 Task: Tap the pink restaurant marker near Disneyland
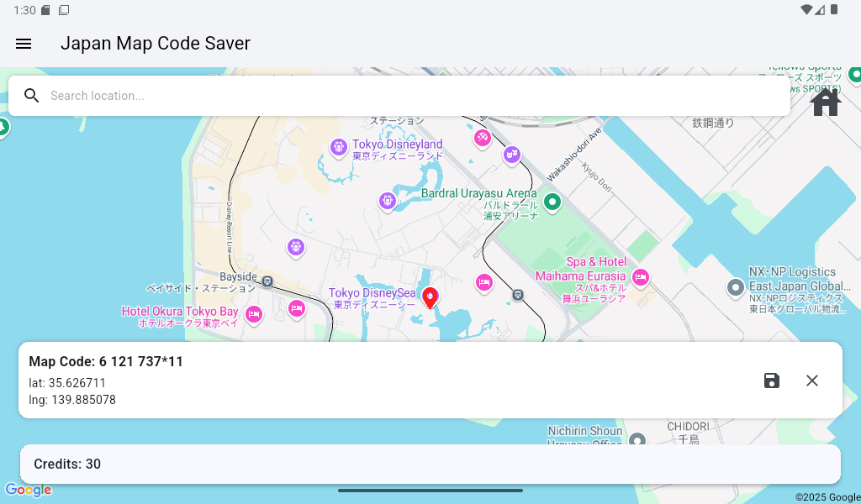(483, 138)
